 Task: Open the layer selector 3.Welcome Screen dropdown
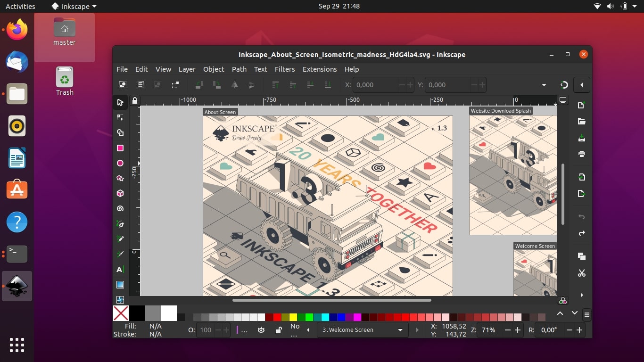coord(362,330)
